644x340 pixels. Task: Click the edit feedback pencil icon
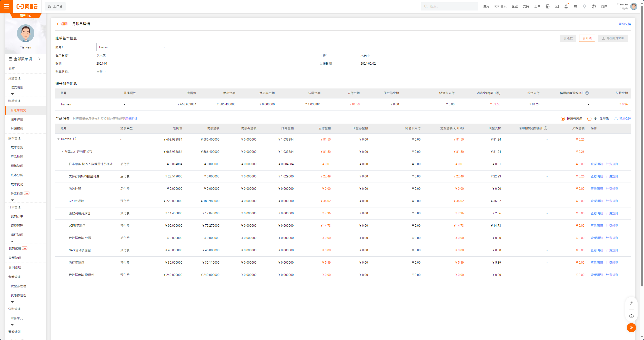(631, 303)
